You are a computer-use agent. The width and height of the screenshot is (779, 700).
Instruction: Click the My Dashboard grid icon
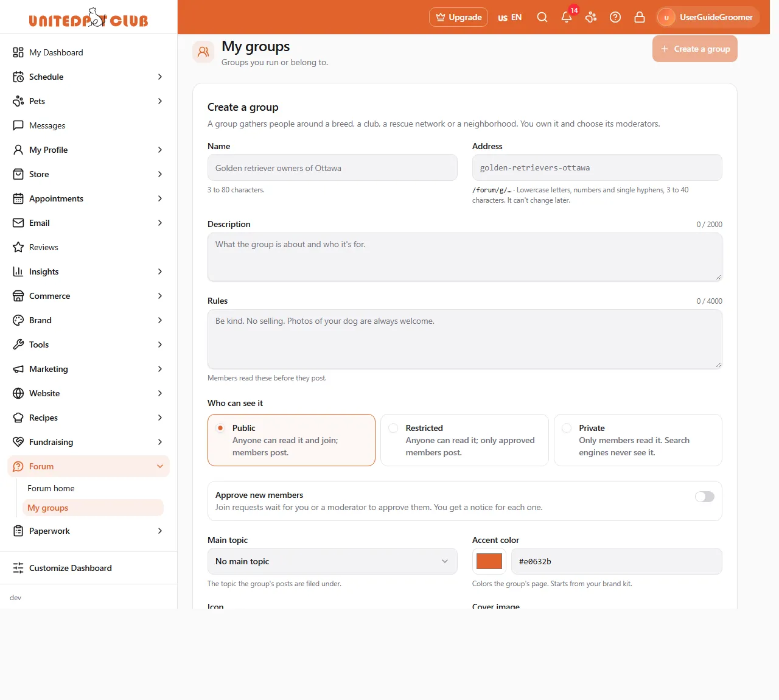[x=18, y=52]
